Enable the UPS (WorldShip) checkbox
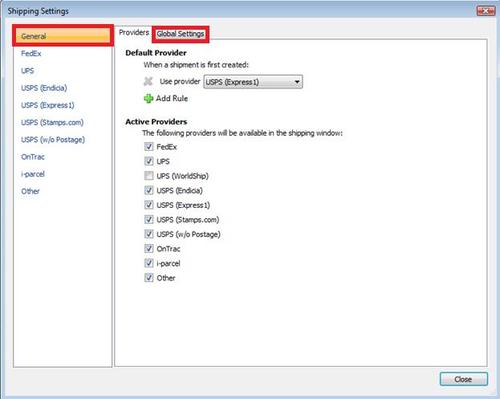Image resolution: width=500 pixels, height=399 pixels. 149,176
